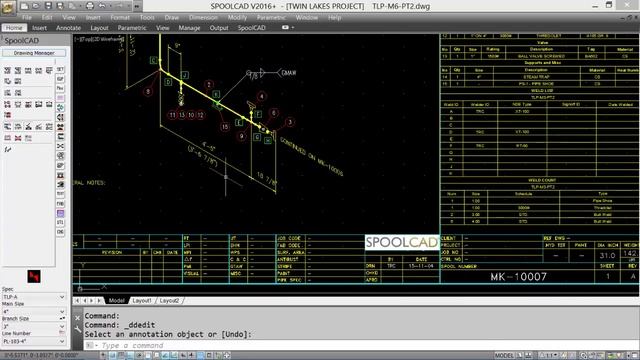The width and height of the screenshot is (640, 360).
Task: Click the red SpoolCAD logo below the palette
Action: pyautogui.click(x=34, y=276)
